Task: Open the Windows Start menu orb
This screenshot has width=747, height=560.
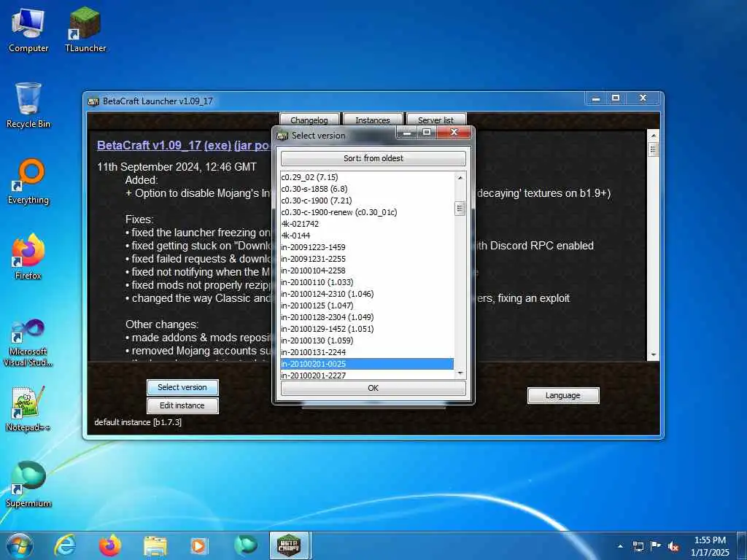Action: click(x=20, y=545)
